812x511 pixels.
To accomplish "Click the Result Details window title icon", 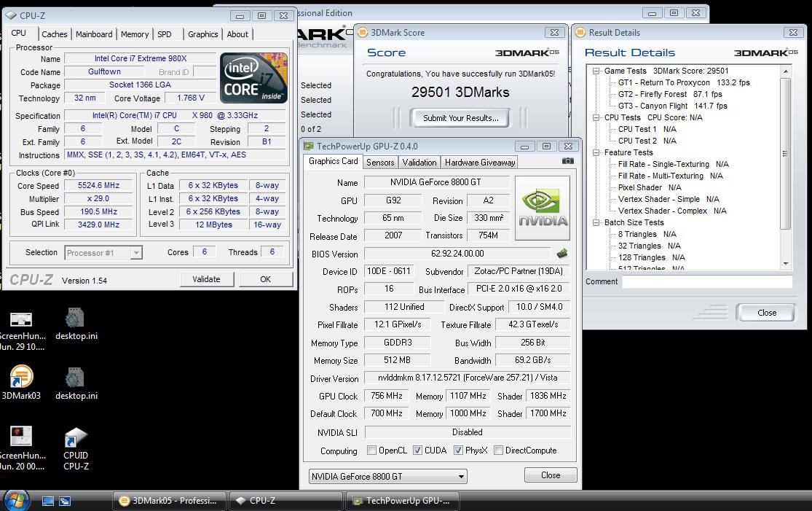I will click(580, 32).
